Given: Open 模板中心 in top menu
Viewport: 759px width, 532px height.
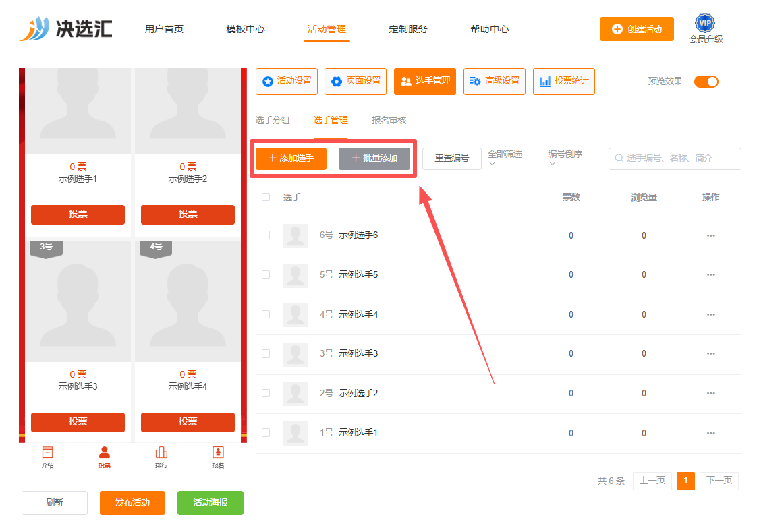Looking at the screenshot, I should [x=246, y=29].
